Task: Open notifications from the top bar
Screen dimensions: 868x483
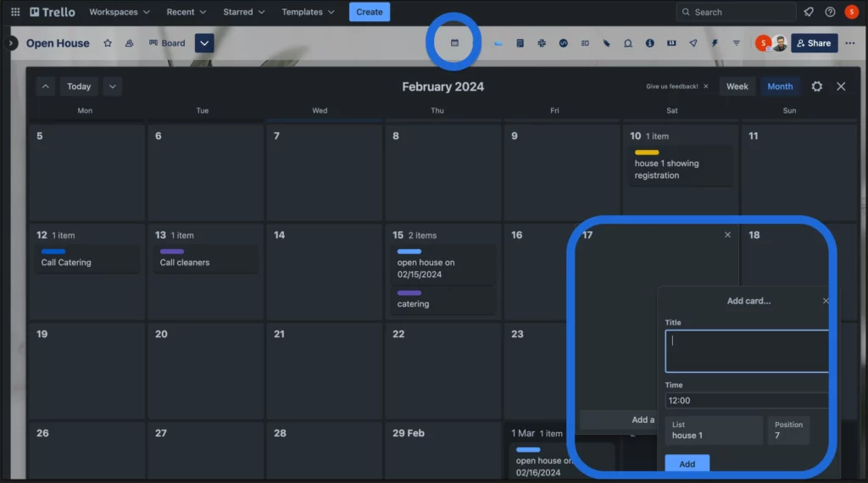Action: [x=808, y=12]
